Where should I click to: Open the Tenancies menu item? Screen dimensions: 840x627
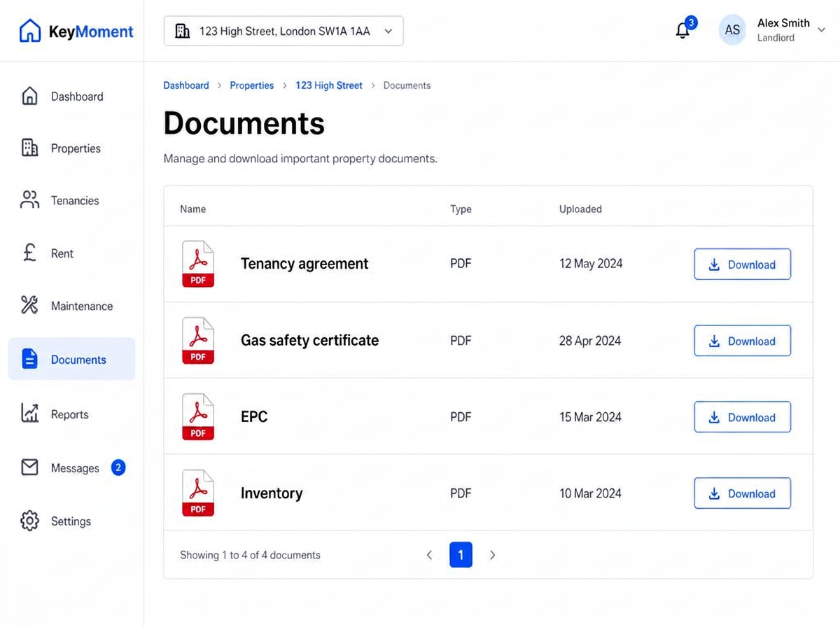pos(71,200)
